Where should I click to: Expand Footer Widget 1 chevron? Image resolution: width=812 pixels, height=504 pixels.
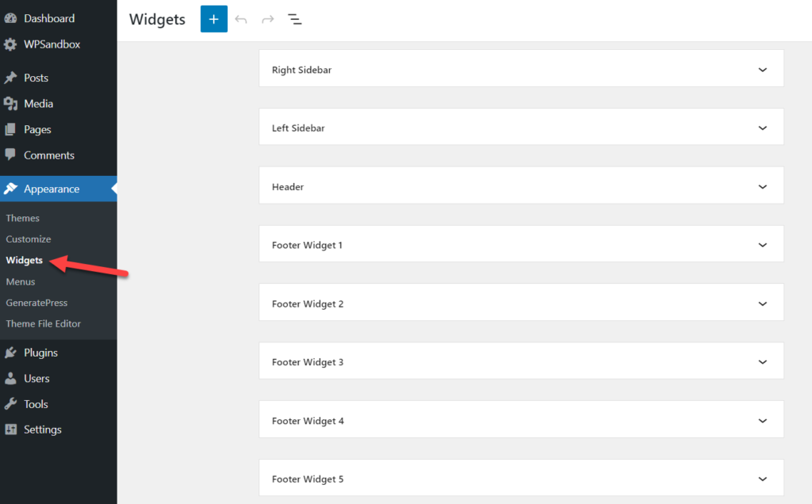[x=762, y=245]
